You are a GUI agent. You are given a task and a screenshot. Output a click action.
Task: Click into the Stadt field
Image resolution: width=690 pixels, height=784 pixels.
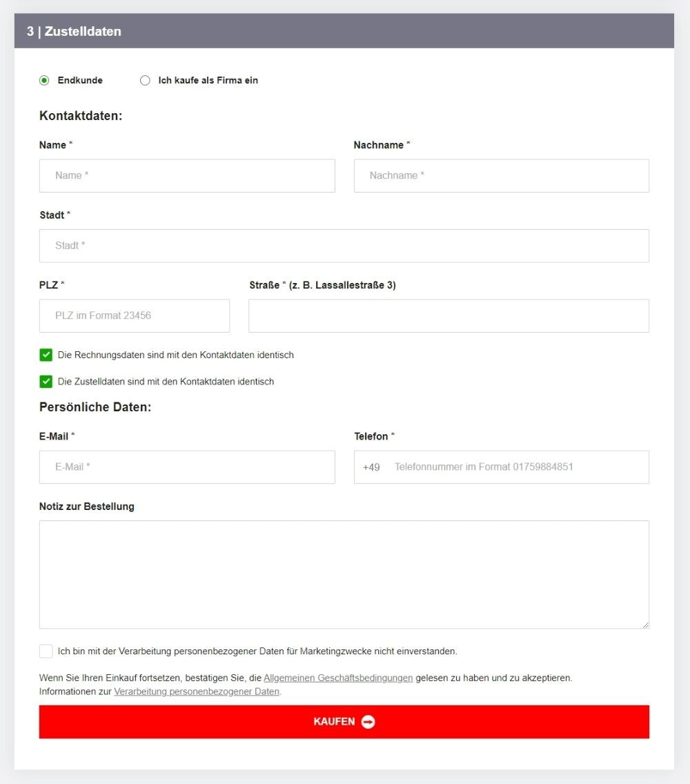[x=344, y=246]
